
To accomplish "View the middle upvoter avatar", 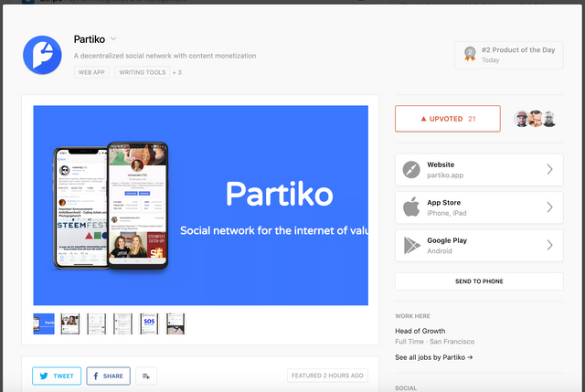I will [536, 119].
